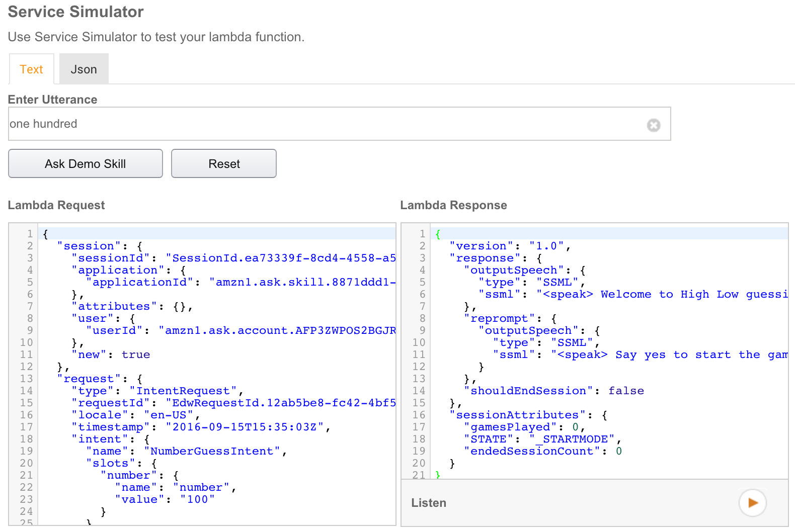Click the Reset button
This screenshot has height=532, width=795.
(223, 163)
